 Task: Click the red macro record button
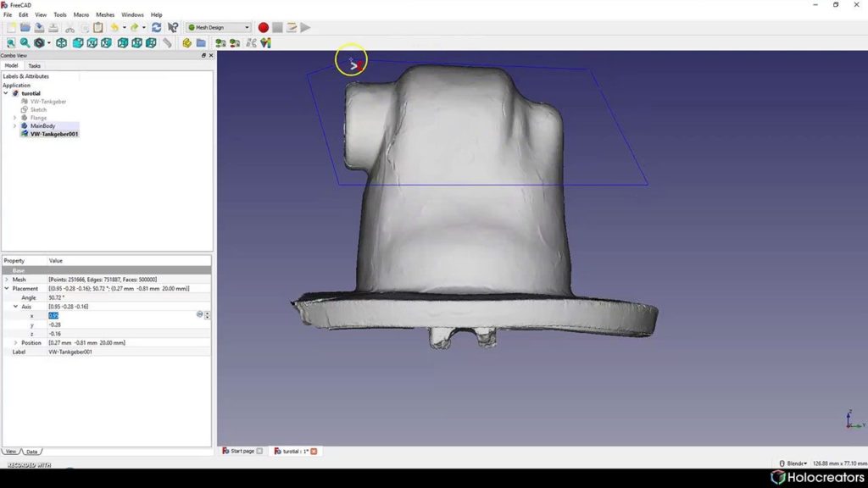pos(264,28)
